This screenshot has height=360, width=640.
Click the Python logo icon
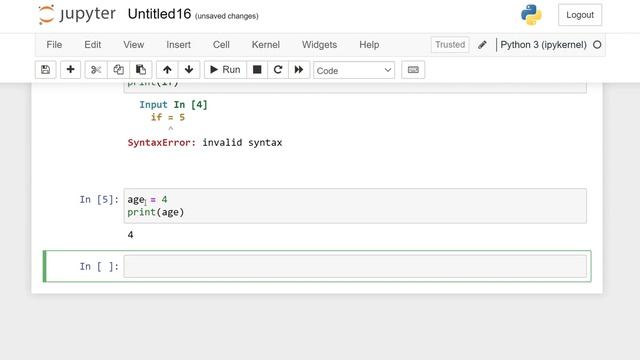coord(531,15)
